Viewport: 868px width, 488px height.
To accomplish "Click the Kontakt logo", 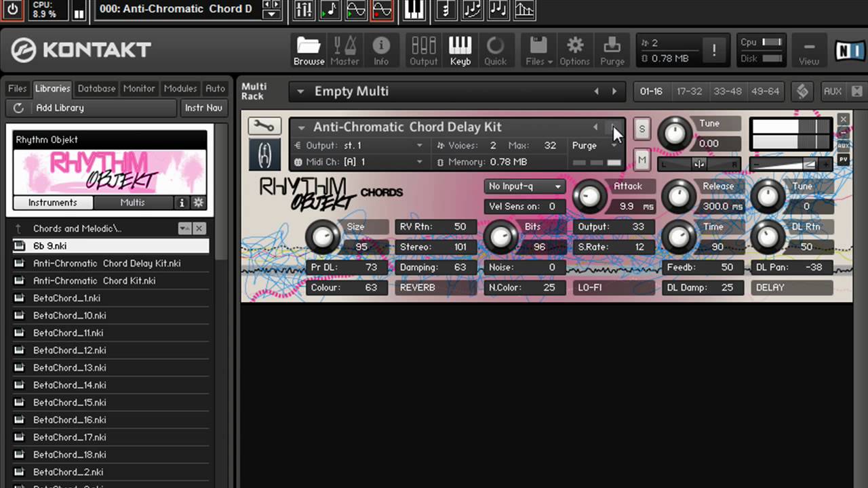I will tap(81, 50).
